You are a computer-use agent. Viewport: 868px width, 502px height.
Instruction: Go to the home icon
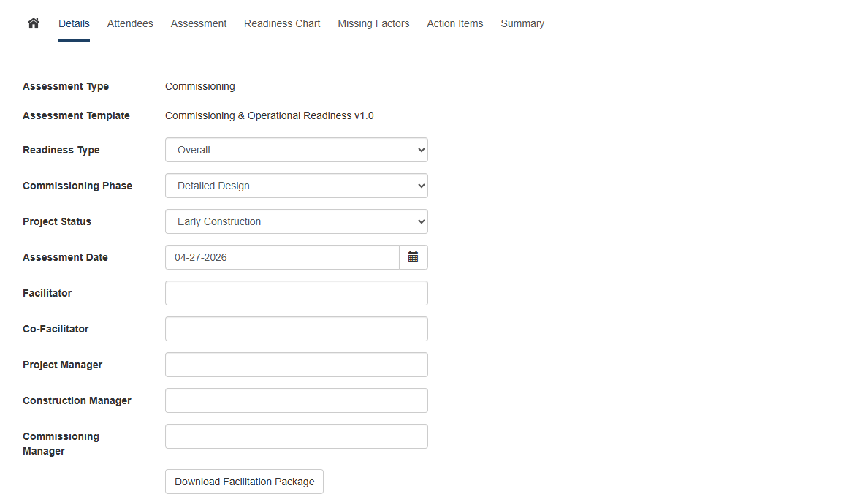(33, 23)
